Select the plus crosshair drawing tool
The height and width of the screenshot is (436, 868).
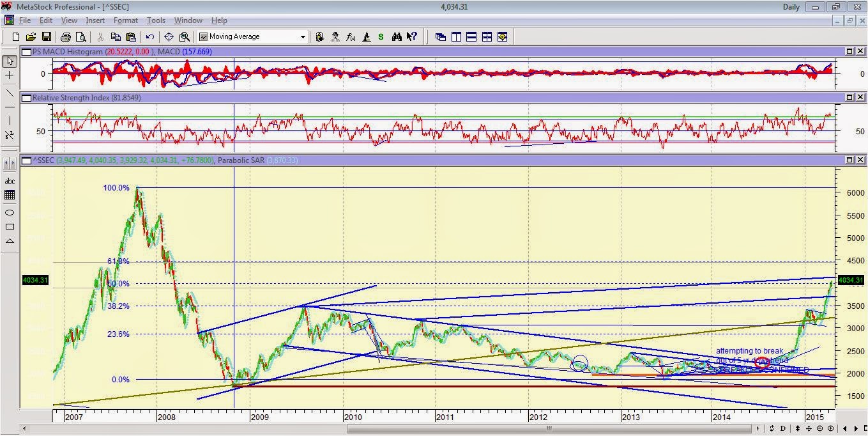(10, 75)
